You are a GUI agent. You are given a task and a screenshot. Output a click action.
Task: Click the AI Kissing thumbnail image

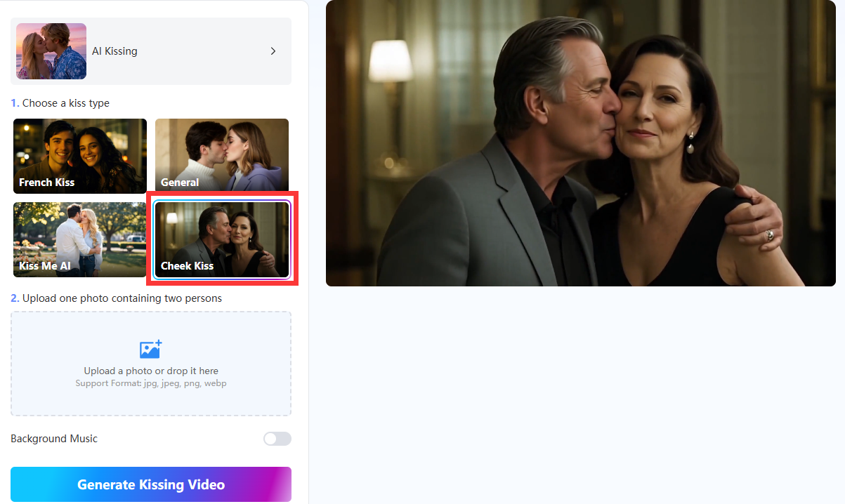pyautogui.click(x=51, y=51)
